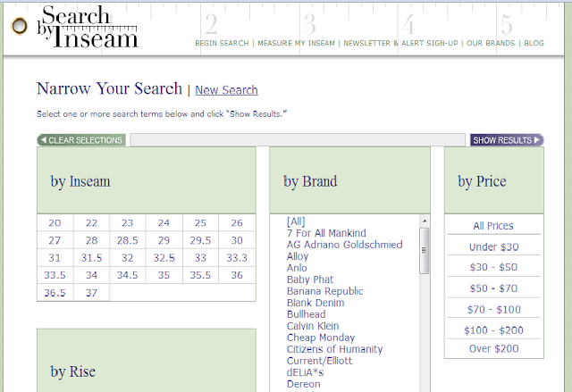Choose brand Banana Republic
This screenshot has width=572, height=392.
(x=324, y=291)
